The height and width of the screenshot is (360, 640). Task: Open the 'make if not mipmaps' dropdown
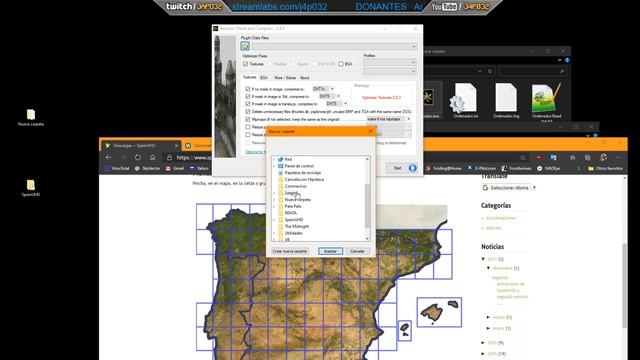[x=408, y=119]
